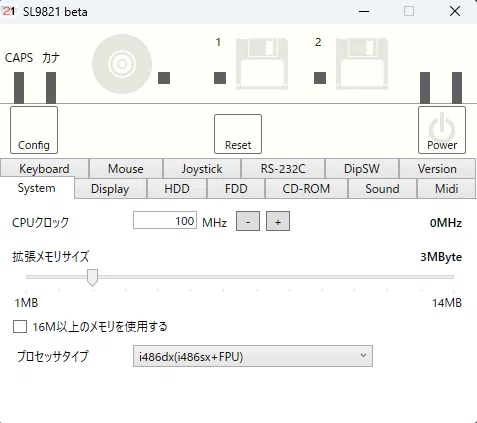Viewport: 477px width, 423px height.
Task: Click the CPU clock MHz input field
Action: click(165, 220)
